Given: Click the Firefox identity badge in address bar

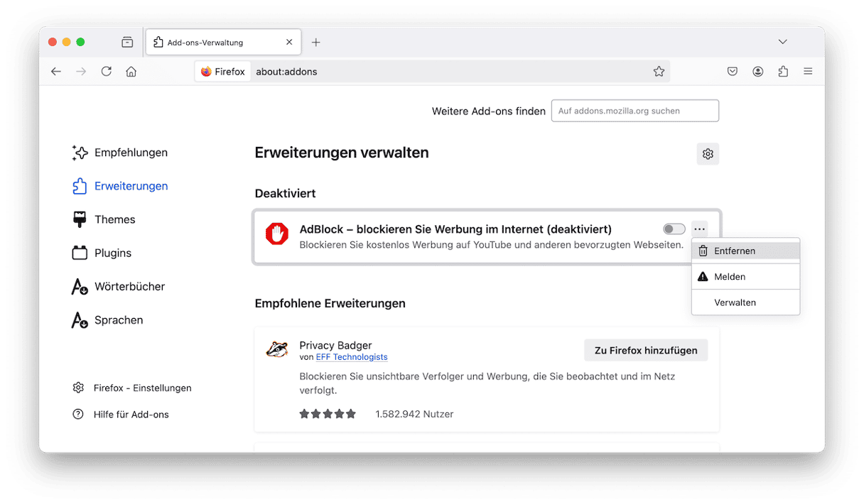Looking at the screenshot, I should 223,72.
